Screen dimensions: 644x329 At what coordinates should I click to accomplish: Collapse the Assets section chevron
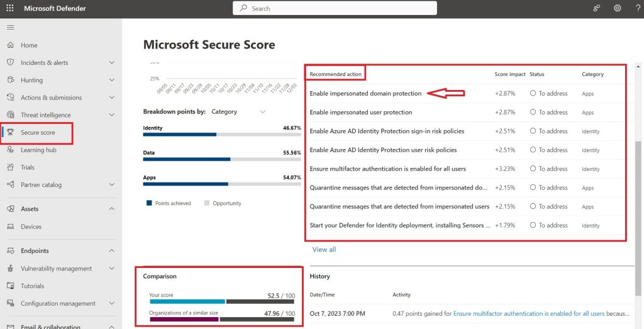pyautogui.click(x=112, y=209)
